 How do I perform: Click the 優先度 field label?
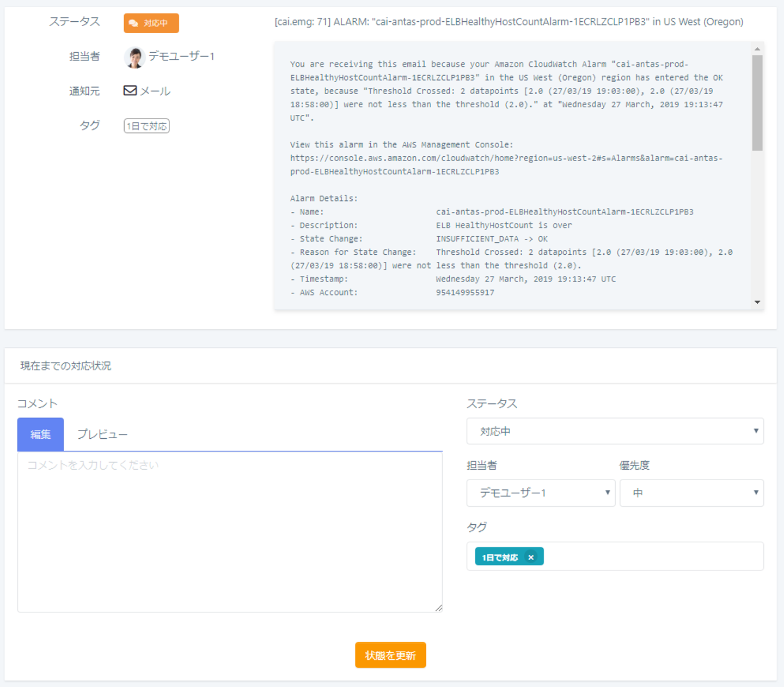[635, 465]
